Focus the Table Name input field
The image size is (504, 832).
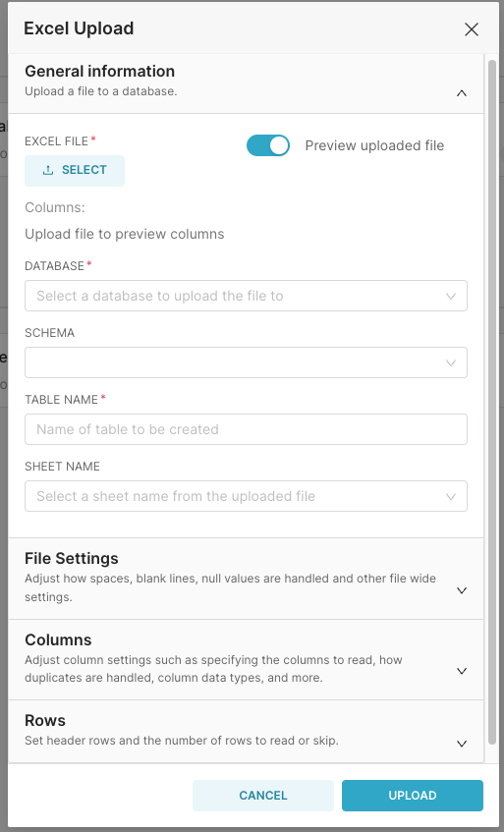[x=246, y=429]
